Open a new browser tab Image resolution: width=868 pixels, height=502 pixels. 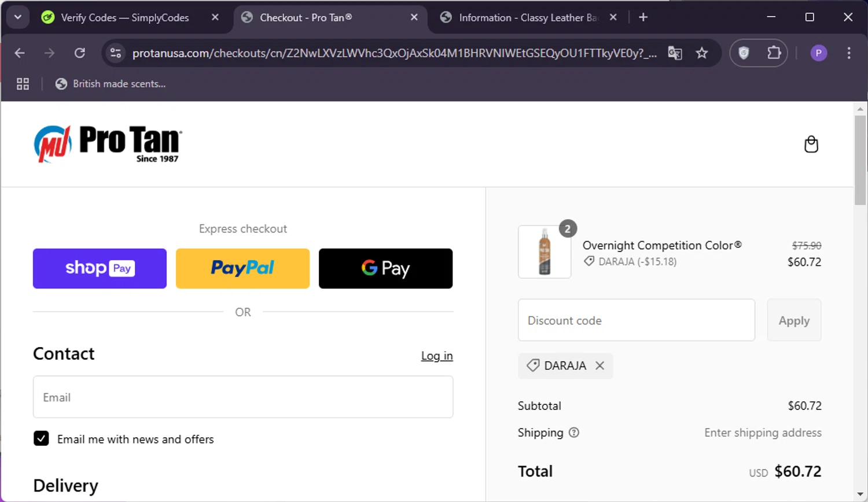click(x=643, y=17)
